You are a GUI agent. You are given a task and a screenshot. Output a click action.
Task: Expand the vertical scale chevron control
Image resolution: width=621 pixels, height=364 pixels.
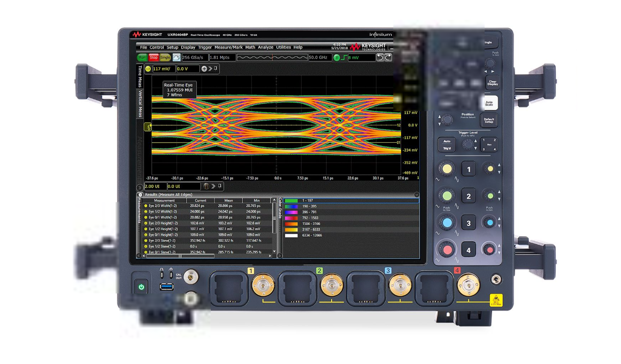(210, 68)
